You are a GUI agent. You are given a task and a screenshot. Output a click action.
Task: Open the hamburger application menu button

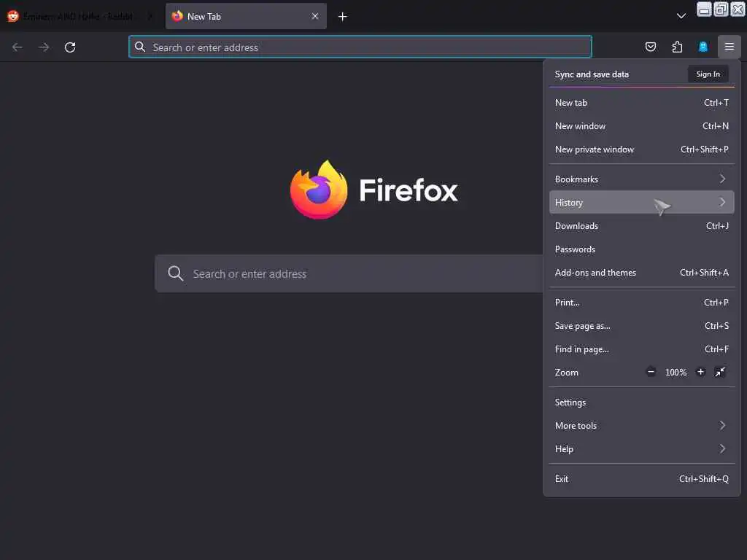click(x=729, y=47)
